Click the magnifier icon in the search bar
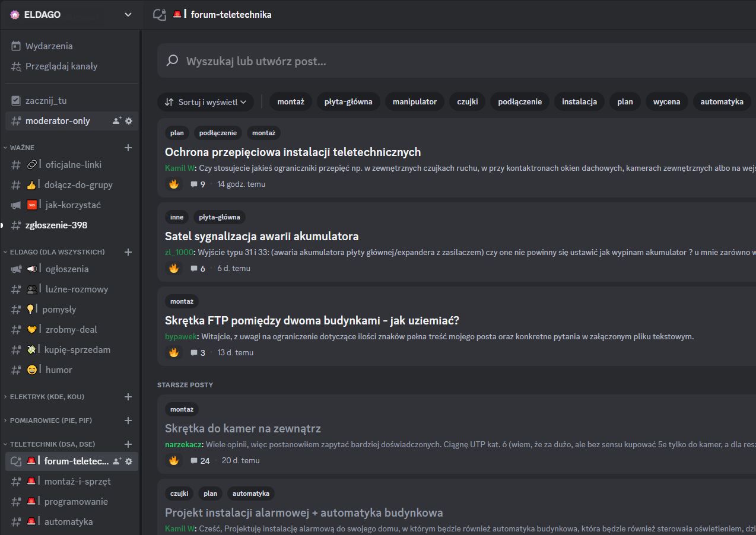756x535 pixels. (x=172, y=60)
